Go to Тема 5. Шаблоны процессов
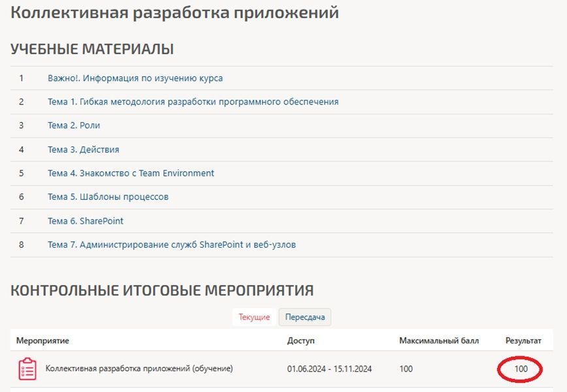Viewport: 567px width, 392px height. pyautogui.click(x=108, y=197)
